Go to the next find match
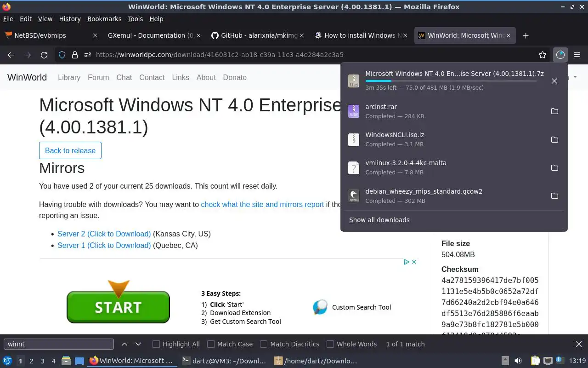588x368 pixels. pos(138,344)
